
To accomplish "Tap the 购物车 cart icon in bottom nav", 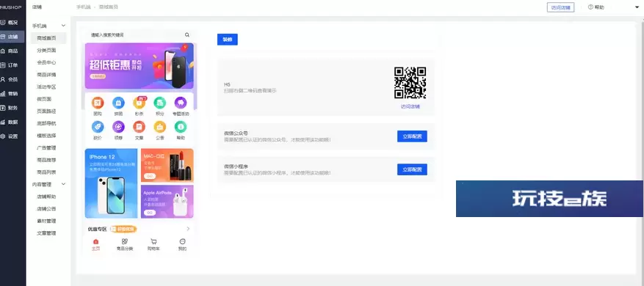I will click(x=153, y=242).
